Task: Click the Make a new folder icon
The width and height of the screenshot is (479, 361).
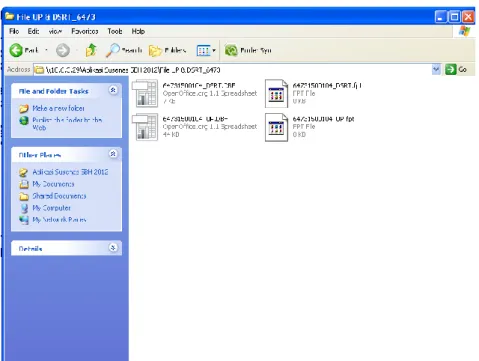Action: [x=24, y=109]
